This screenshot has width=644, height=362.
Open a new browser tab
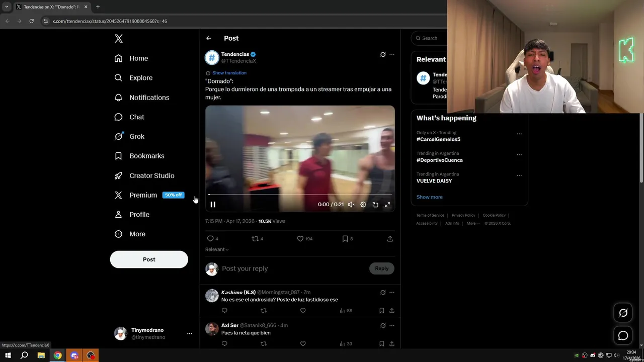98,7
